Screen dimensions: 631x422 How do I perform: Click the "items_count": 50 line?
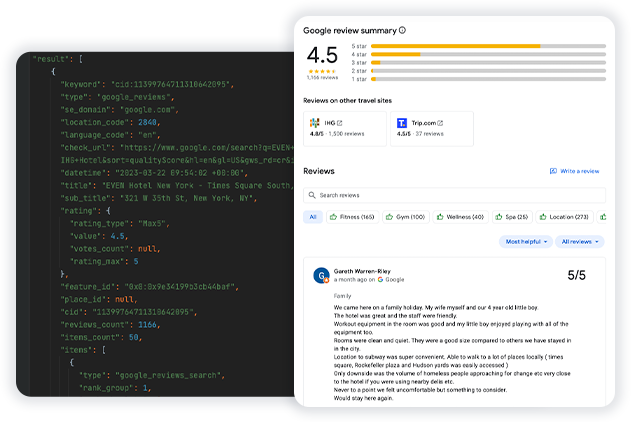(x=101, y=338)
